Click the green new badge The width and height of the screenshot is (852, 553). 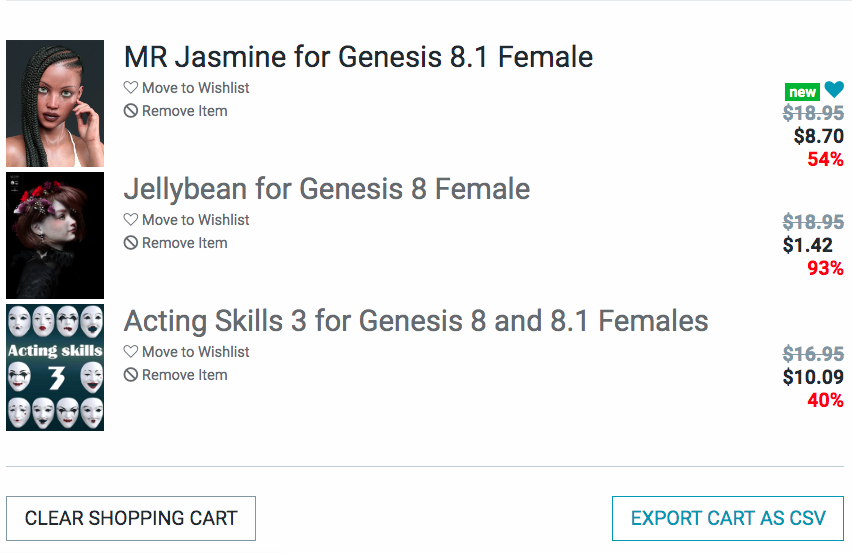click(802, 92)
